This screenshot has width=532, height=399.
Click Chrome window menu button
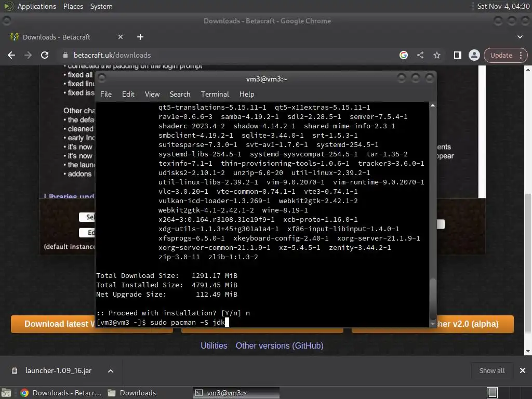pyautogui.click(x=6, y=21)
